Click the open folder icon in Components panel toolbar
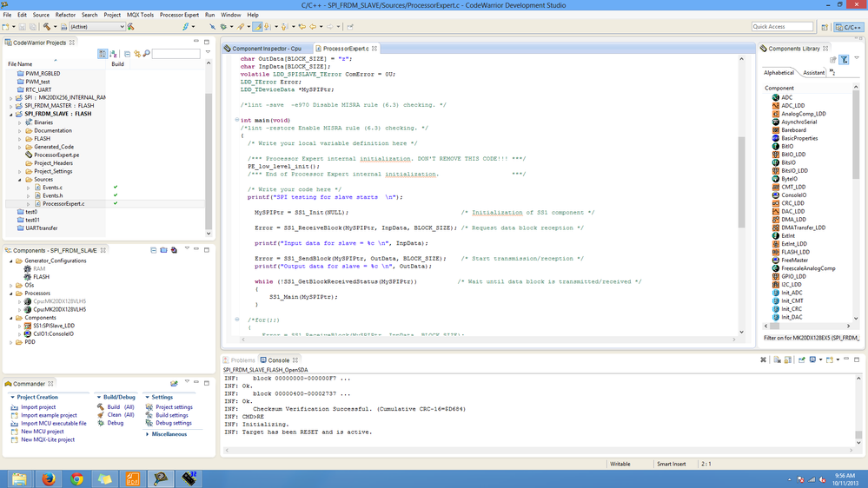 [163, 250]
